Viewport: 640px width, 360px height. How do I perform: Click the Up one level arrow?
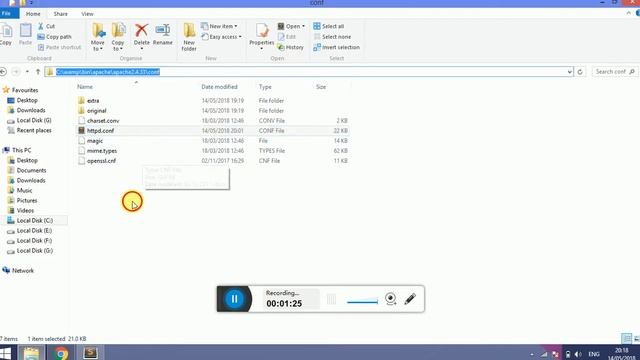click(x=38, y=72)
